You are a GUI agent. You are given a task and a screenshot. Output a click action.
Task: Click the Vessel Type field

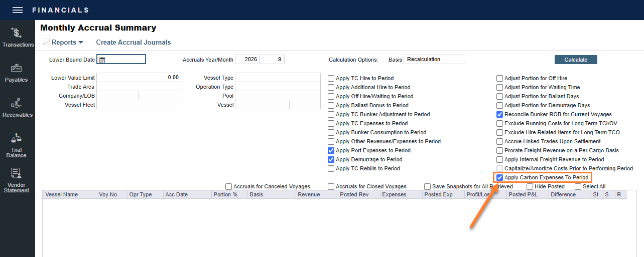click(x=278, y=78)
